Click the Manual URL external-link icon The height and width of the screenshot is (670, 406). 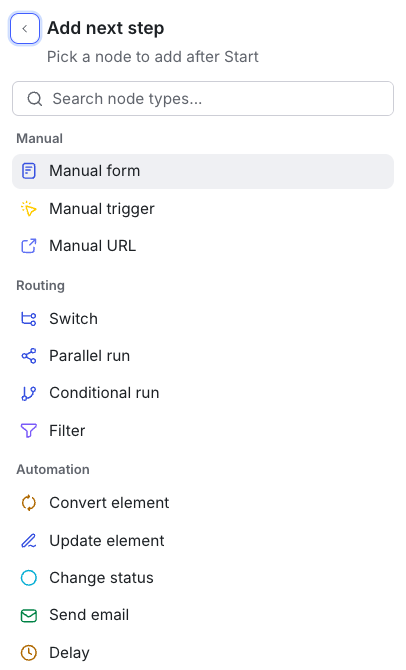click(x=29, y=246)
